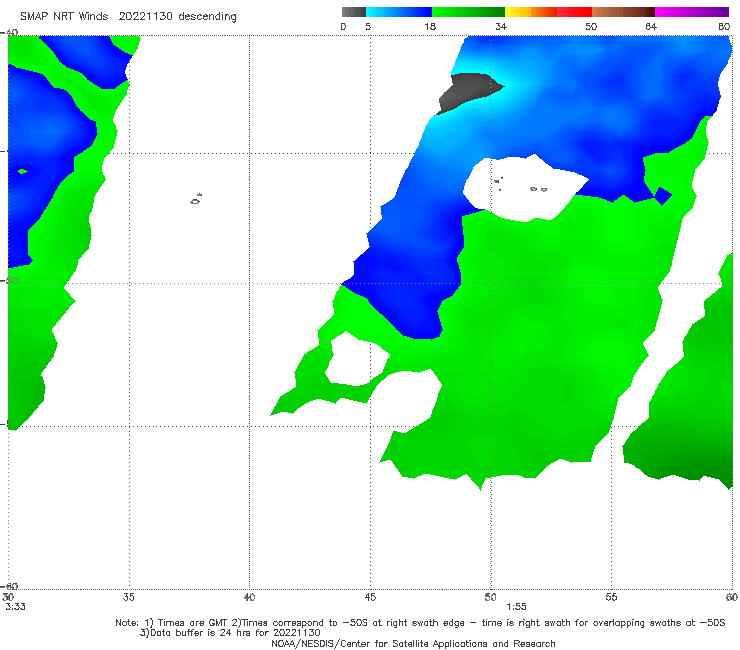Click the swath time label '3:33'
Image resolution: width=740 pixels, height=650 pixels.
(x=16, y=607)
